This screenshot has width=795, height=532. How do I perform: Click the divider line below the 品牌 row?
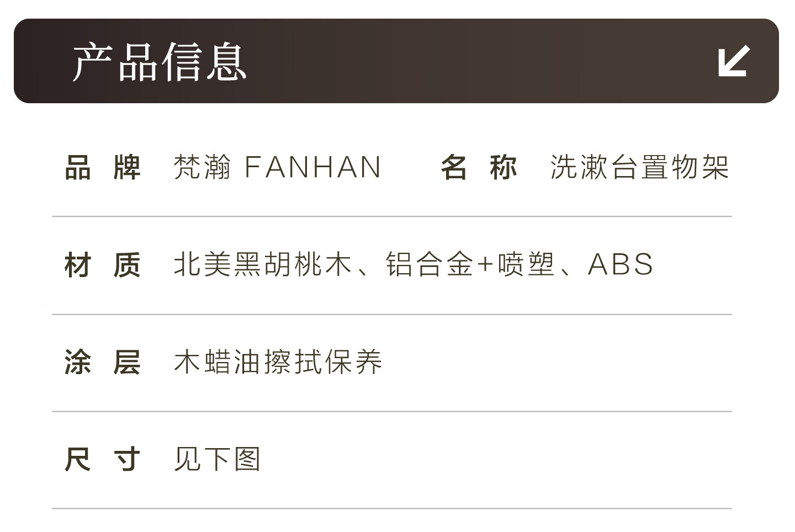(x=392, y=216)
